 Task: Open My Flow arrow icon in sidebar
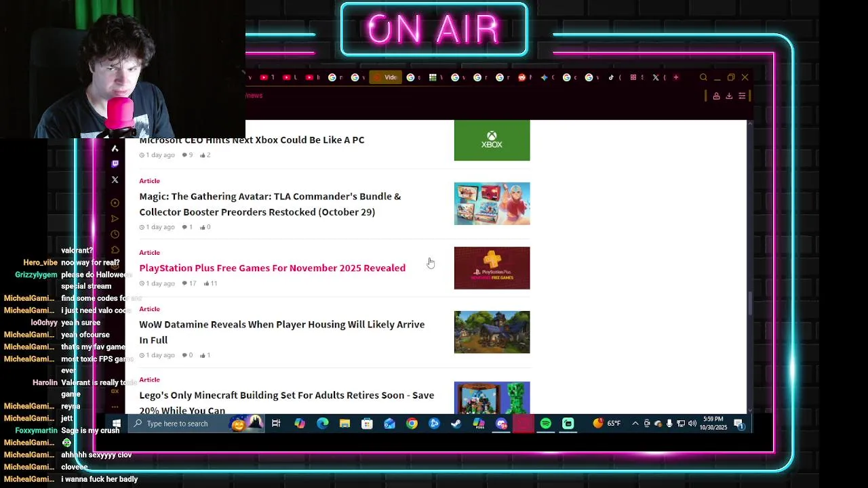tap(115, 219)
